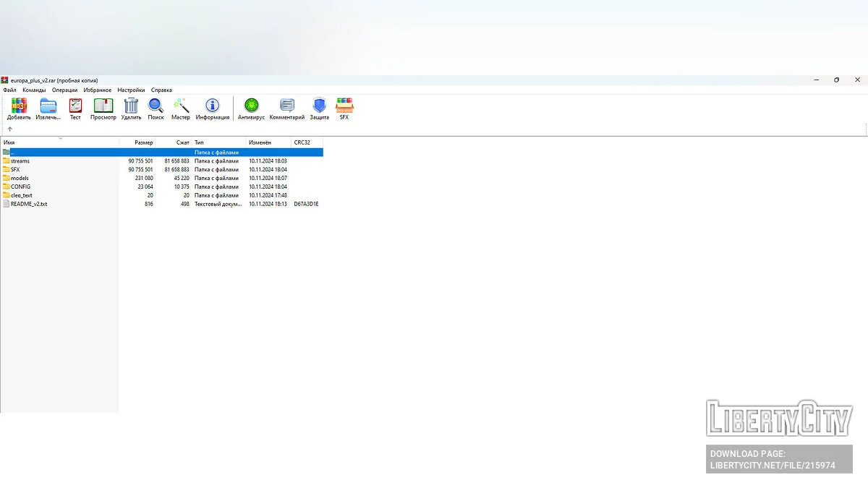This screenshot has width=868, height=488.
Task: Open the Просмотр (View) tool
Action: (103, 106)
